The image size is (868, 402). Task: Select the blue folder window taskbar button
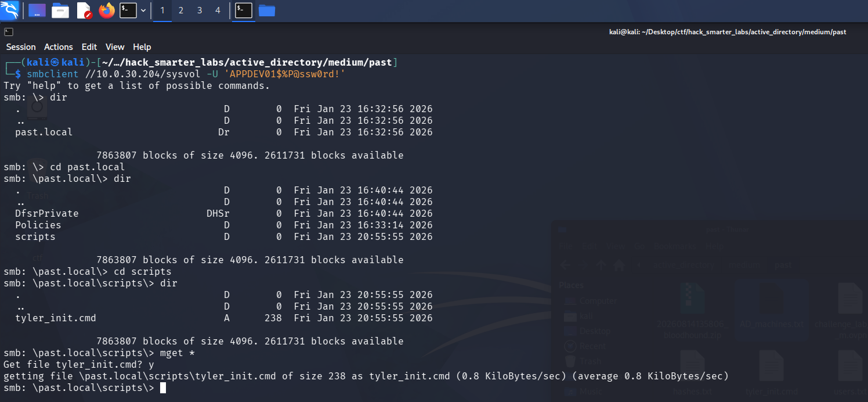click(x=267, y=10)
